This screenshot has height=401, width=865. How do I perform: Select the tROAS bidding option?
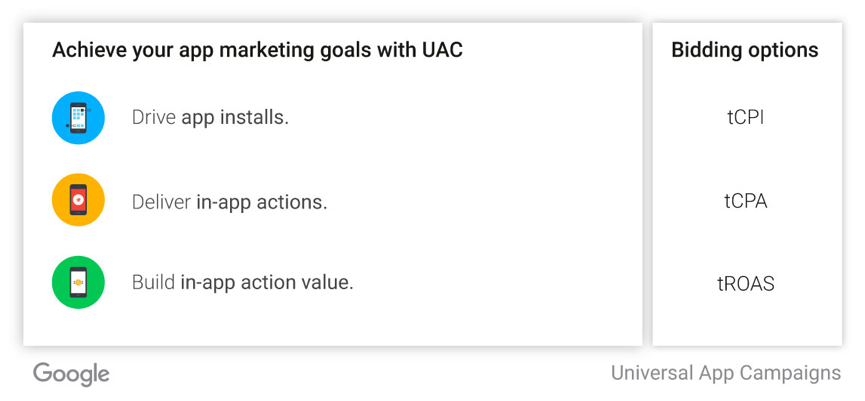tap(745, 284)
